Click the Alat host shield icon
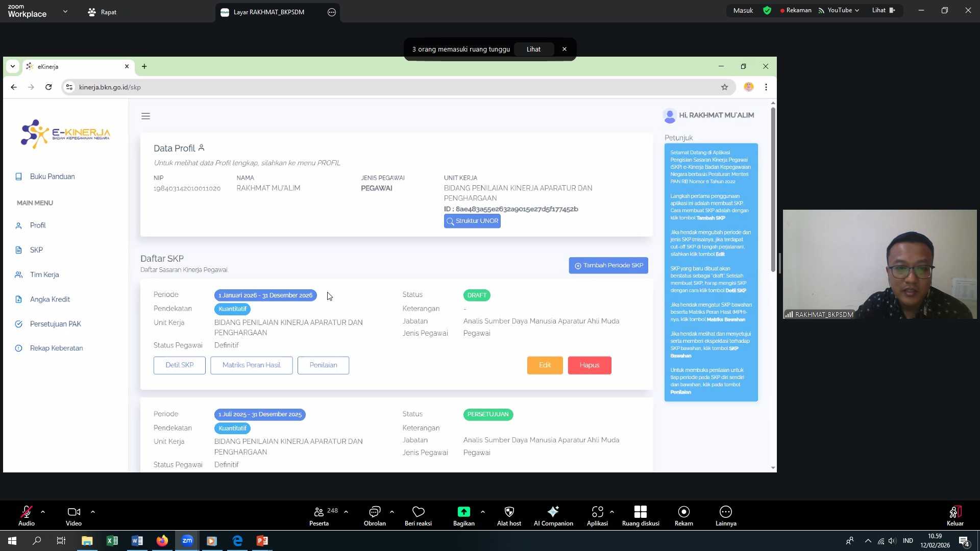Image resolution: width=980 pixels, height=551 pixels. coord(509,512)
